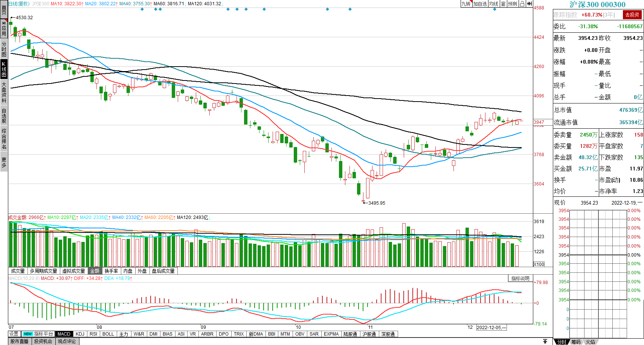Open the 股市直播 bottom tab
644x345 pixels.
[x=19, y=341]
